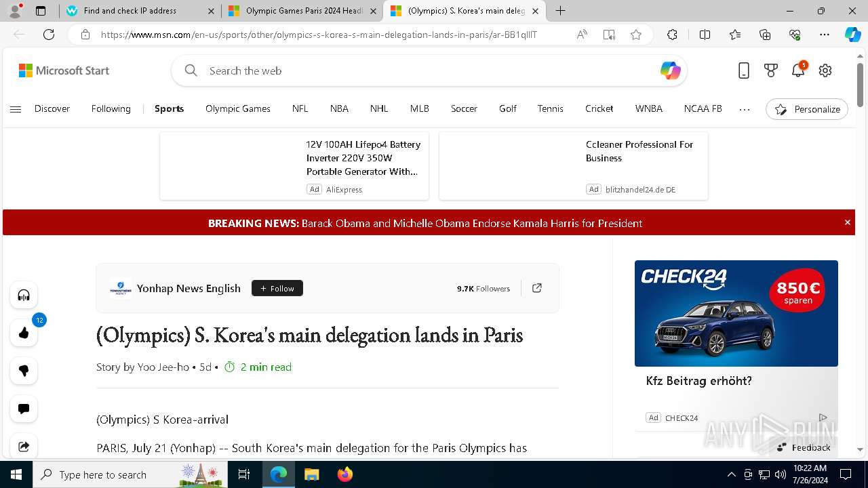Close the S. Korea delegation tab
This screenshot has width=868, height=488.
(x=535, y=12)
